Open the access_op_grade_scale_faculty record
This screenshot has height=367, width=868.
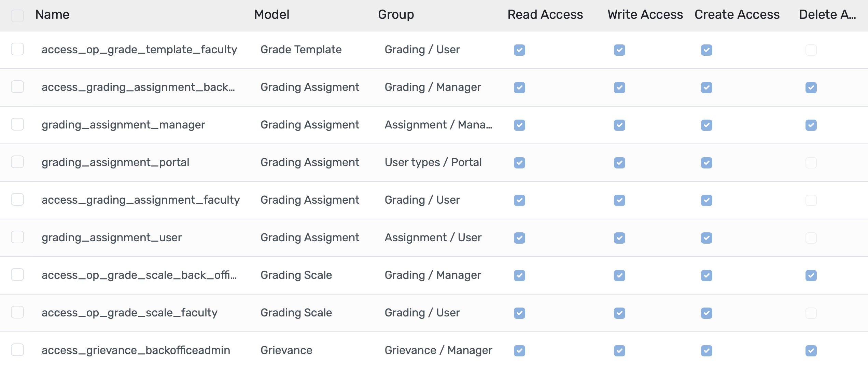(x=129, y=312)
